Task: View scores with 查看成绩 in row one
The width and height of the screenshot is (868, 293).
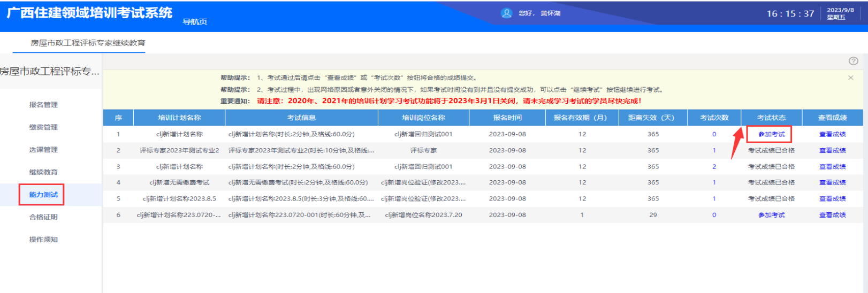Action: (832, 134)
